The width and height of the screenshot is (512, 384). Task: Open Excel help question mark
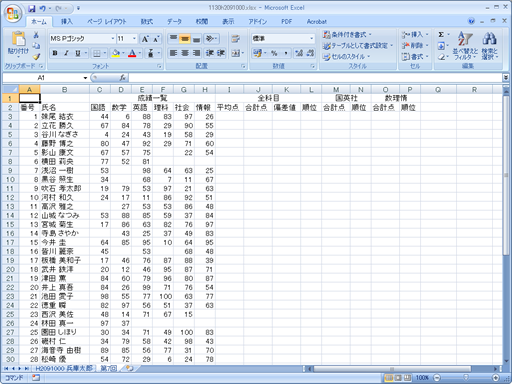pyautogui.click(x=471, y=21)
